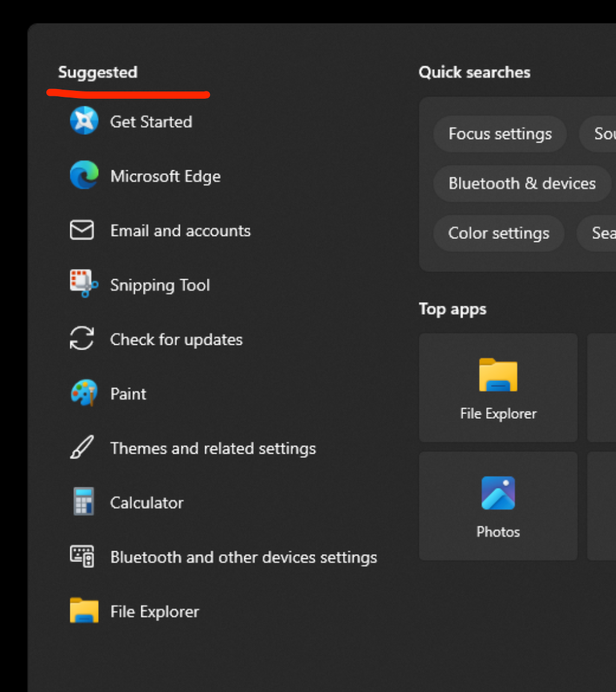Click the Quick searches heading
The image size is (616, 692).
474,72
